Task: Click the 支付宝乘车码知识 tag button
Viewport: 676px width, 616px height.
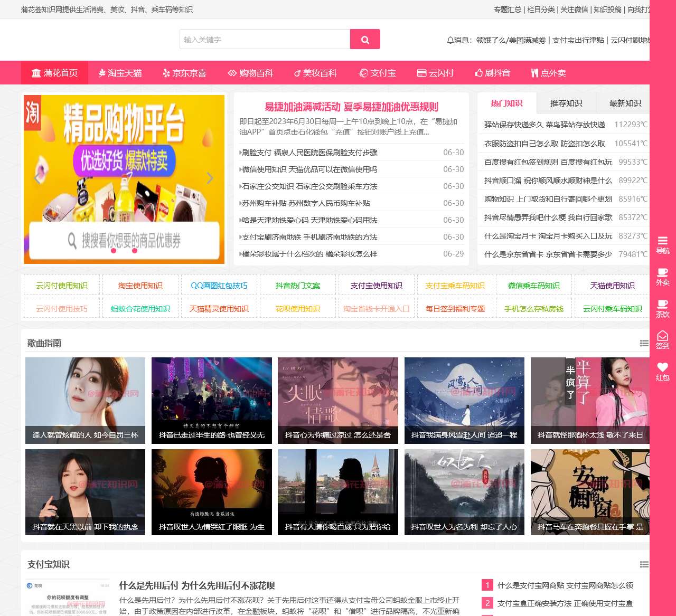Action: (x=455, y=286)
